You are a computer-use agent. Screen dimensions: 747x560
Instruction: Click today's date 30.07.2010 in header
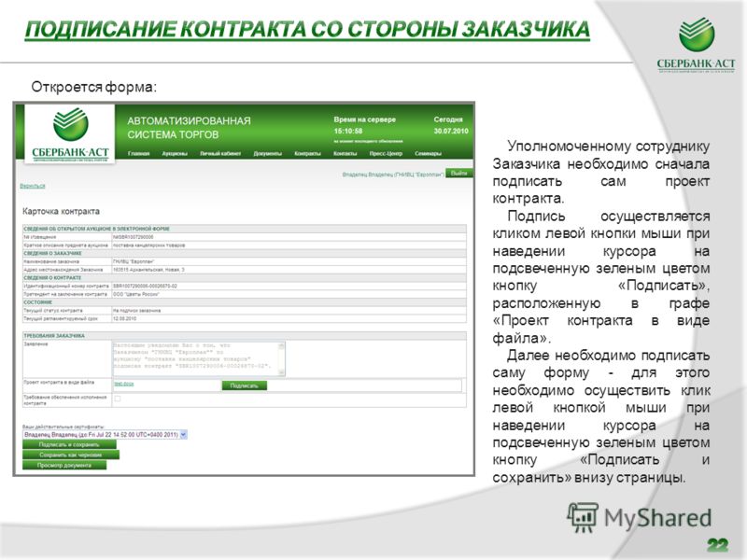pyautogui.click(x=451, y=131)
